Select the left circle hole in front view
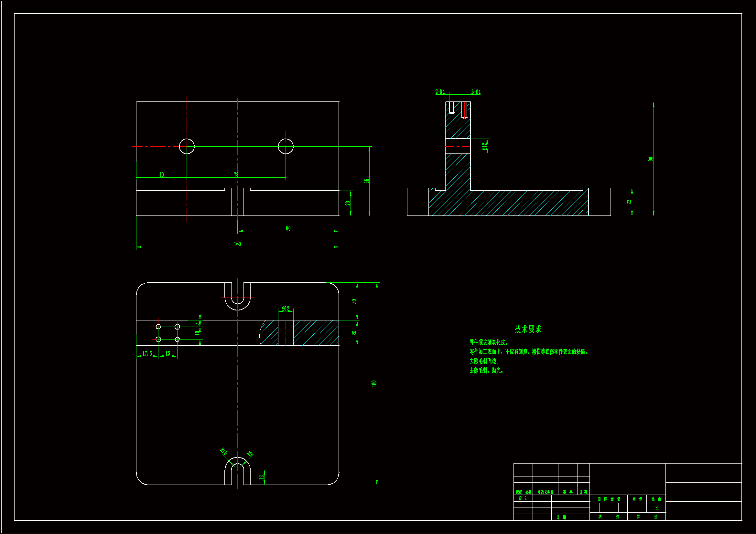 [x=187, y=146]
